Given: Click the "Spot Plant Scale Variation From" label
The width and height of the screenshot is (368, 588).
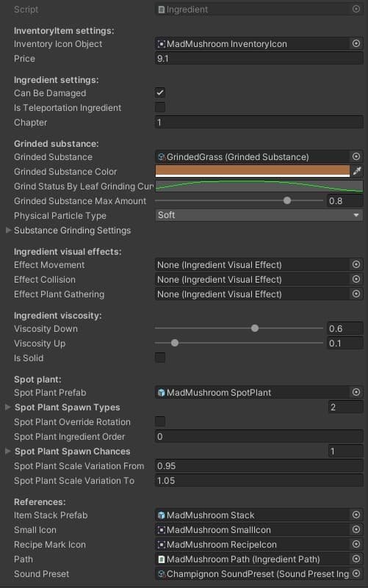Looking at the screenshot, I should (79, 465).
